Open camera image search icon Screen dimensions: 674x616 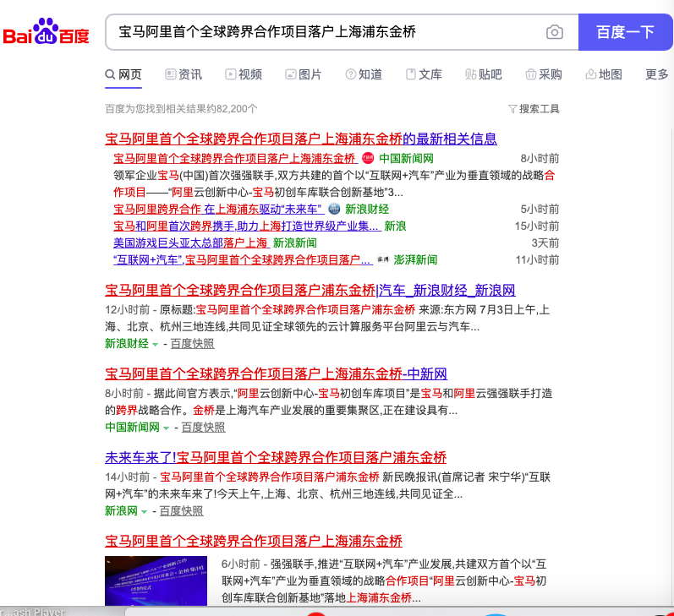pyautogui.click(x=555, y=32)
